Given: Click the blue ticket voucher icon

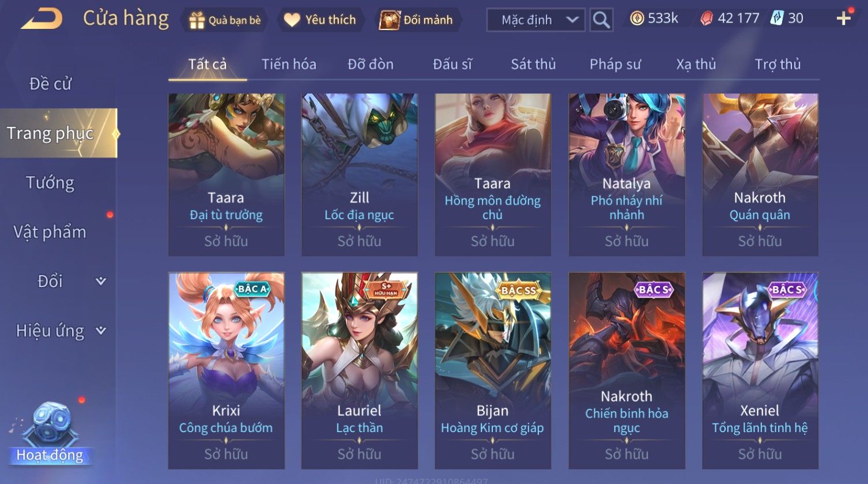Looking at the screenshot, I should coord(776,18).
